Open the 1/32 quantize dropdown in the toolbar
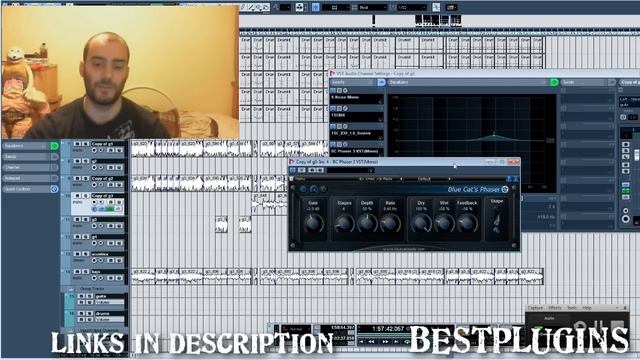Screen dimensions: 640x360 coord(411,7)
